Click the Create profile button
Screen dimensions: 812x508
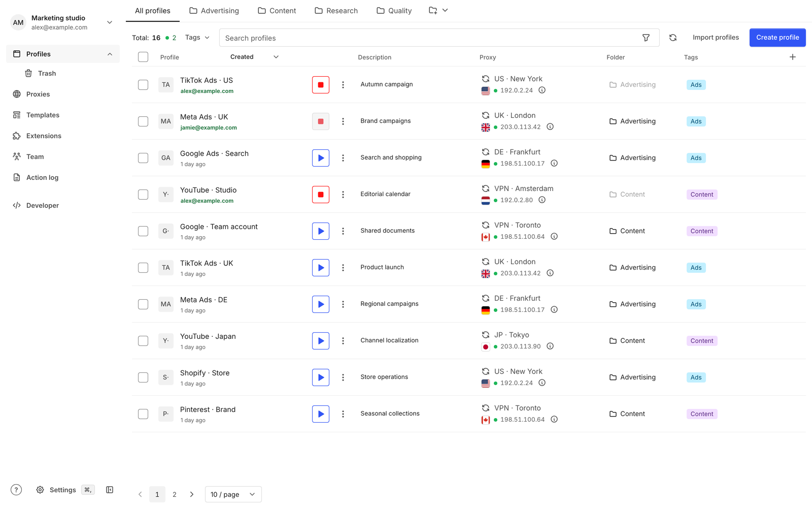(x=777, y=38)
